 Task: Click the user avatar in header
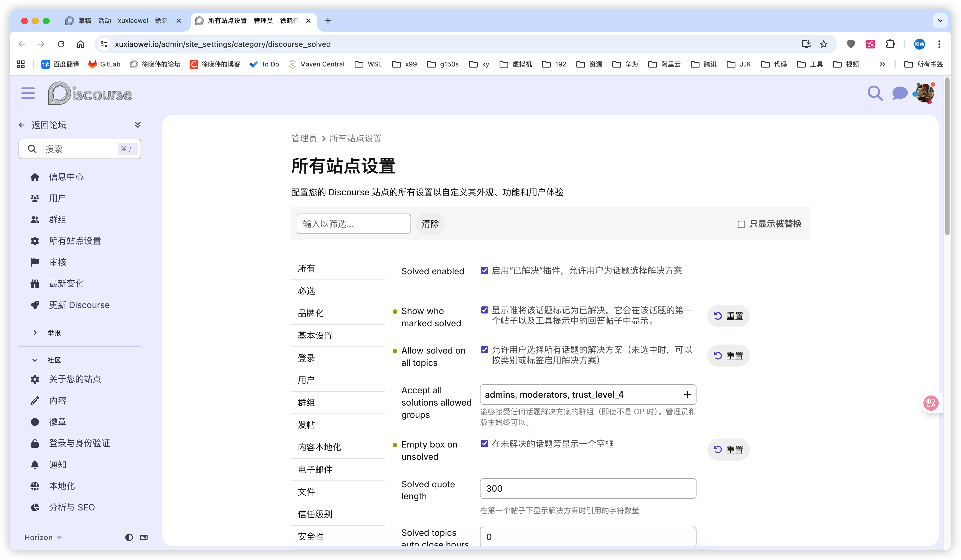click(x=924, y=93)
